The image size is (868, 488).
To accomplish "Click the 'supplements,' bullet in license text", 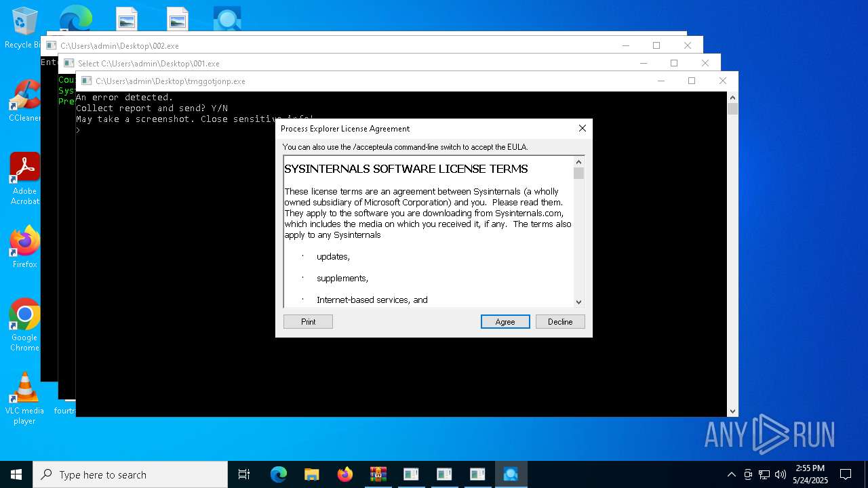I will [342, 279].
